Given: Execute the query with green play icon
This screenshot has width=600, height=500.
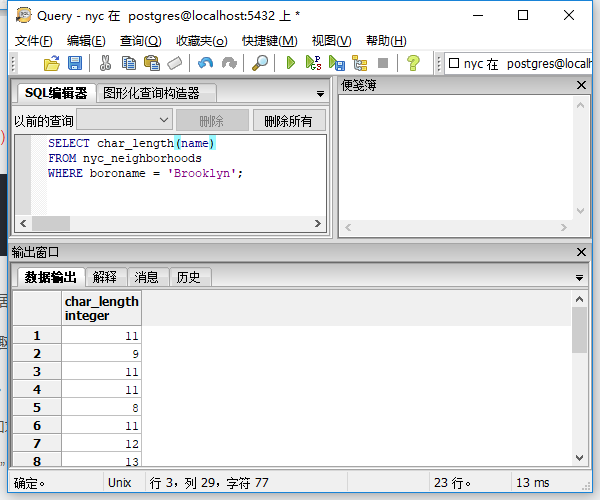Looking at the screenshot, I should click(290, 63).
